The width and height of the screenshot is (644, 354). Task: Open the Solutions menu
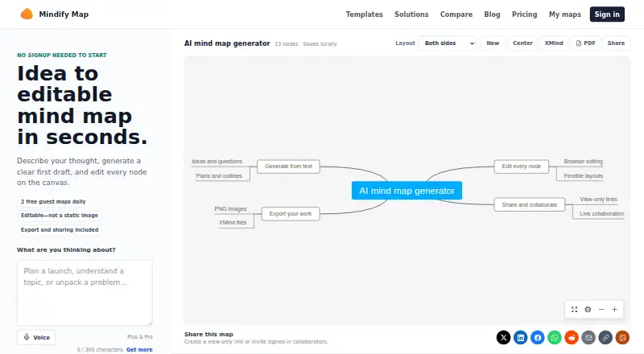click(x=411, y=14)
